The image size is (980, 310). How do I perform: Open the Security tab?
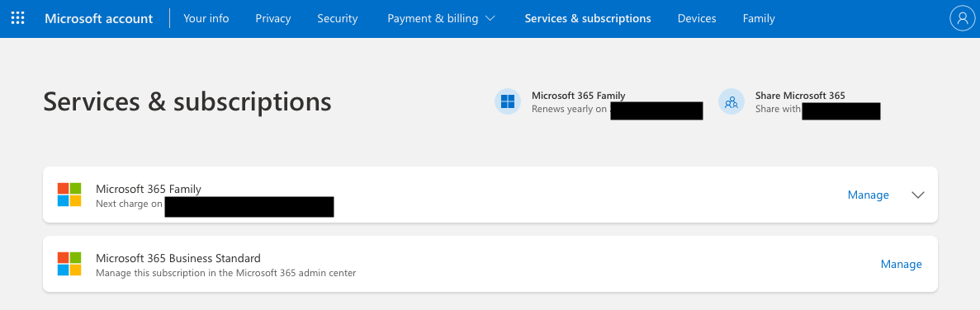click(x=338, y=19)
